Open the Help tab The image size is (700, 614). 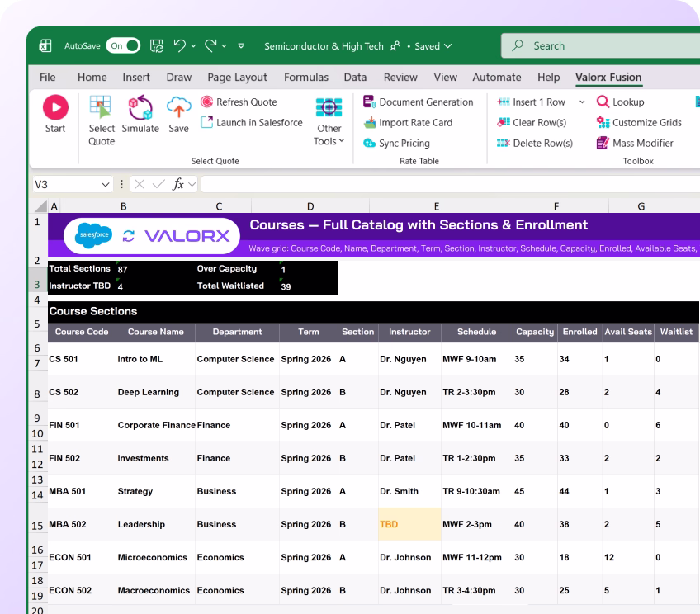point(548,78)
